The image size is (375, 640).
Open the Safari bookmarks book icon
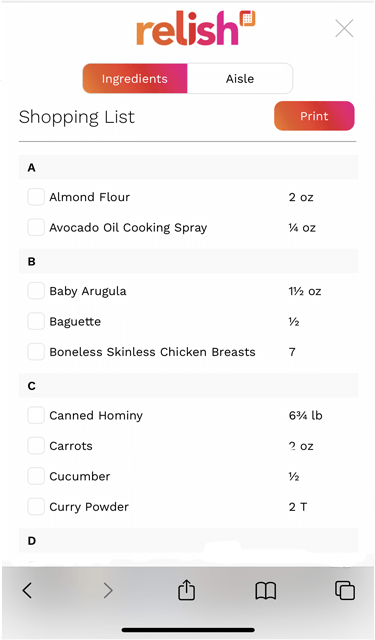266,591
